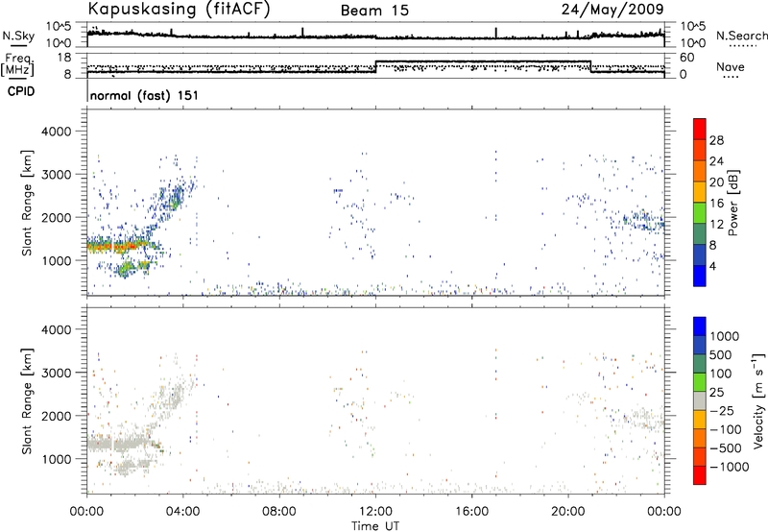Click the noise spike near 17:00 in N.Sky trace
The height and width of the screenshot is (532, 768).
tap(495, 33)
